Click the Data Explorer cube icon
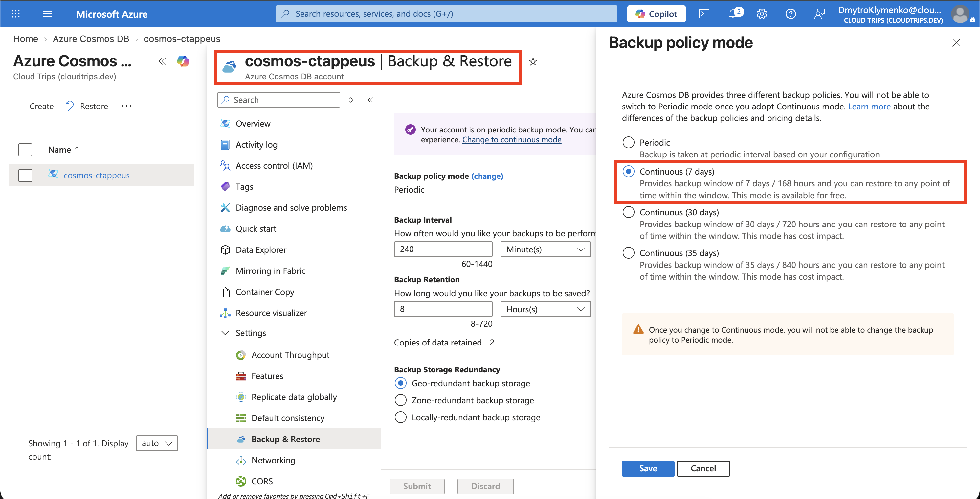The height and width of the screenshot is (499, 980). [x=225, y=250]
